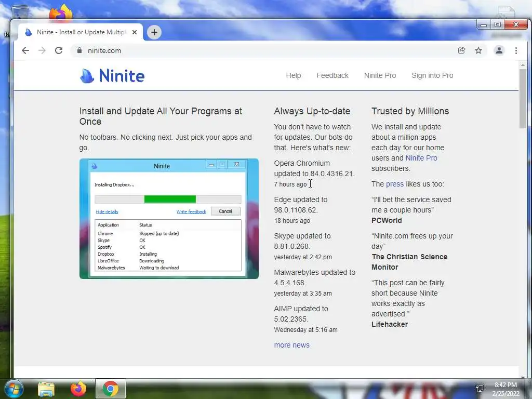532x399 pixels.
Task: Click the page vertical scrollbar thumb
Action: 523,98
